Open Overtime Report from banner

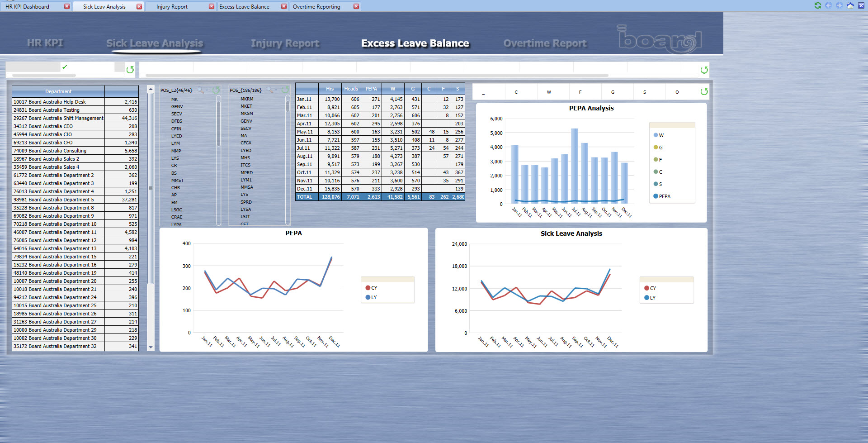coord(545,43)
